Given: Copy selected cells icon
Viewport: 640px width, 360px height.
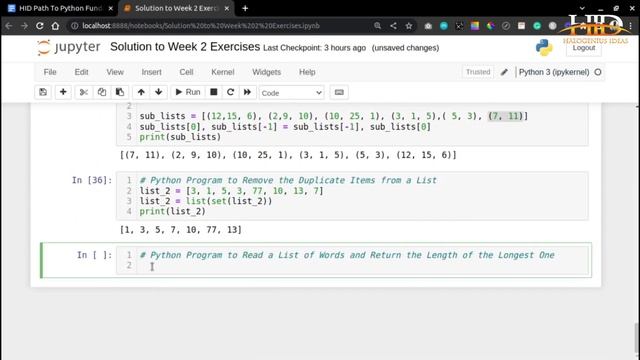Looking at the screenshot, I should coord(102,92).
